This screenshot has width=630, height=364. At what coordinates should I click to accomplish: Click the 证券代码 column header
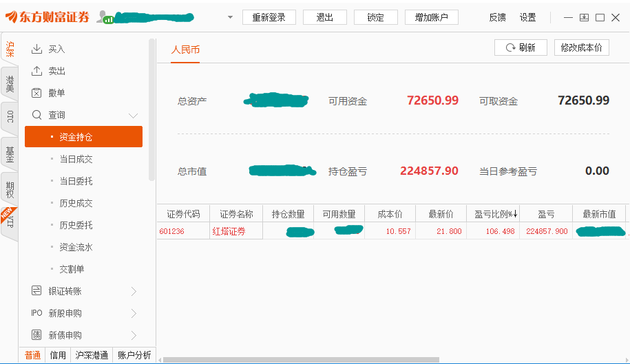183,214
